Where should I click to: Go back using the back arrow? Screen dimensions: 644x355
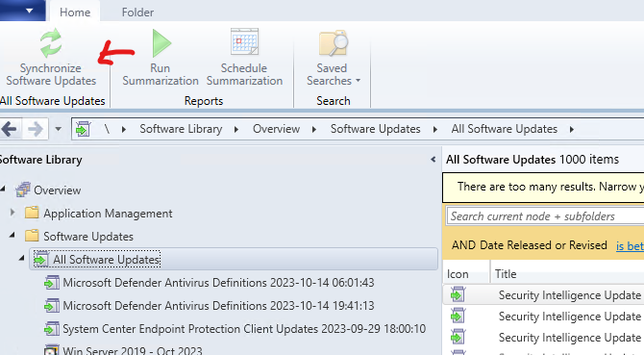click(9, 129)
